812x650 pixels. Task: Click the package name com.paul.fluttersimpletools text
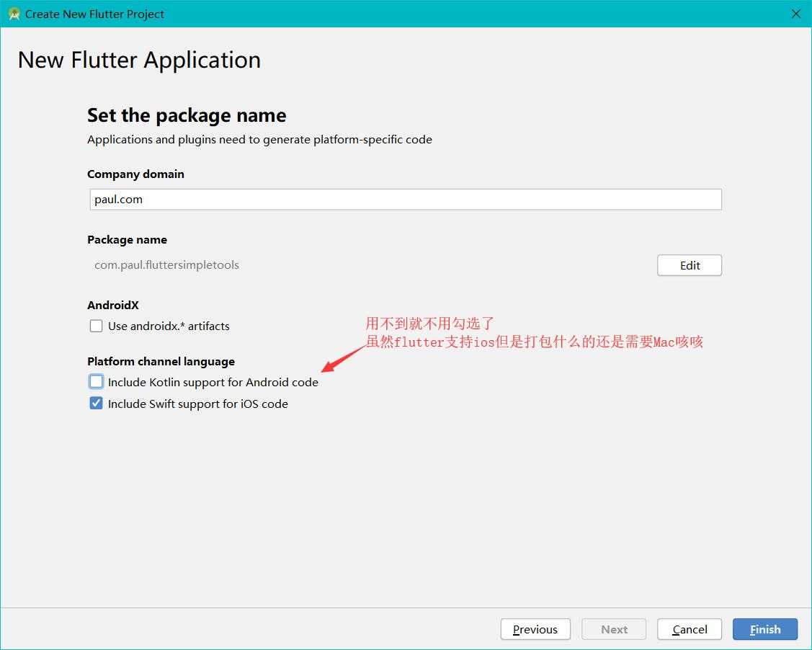[166, 264]
